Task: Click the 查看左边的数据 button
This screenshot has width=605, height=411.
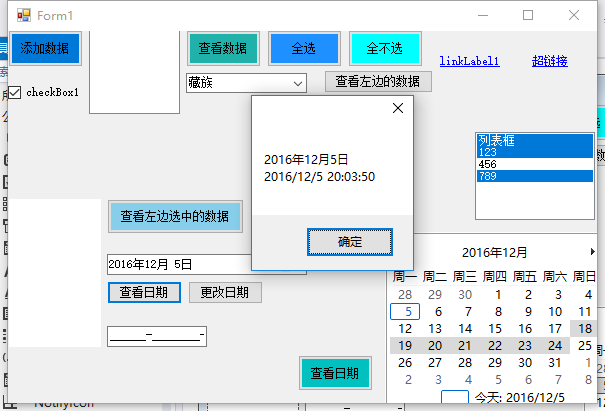Action: tap(378, 81)
